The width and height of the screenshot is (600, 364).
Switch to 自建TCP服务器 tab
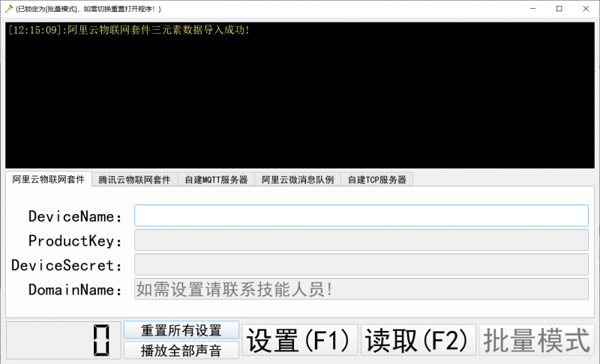pos(377,180)
